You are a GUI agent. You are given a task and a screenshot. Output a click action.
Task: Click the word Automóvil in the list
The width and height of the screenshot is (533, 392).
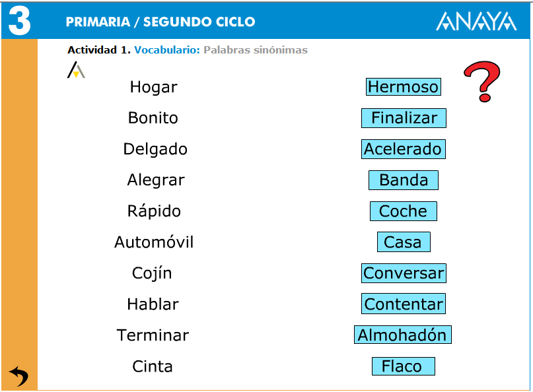[x=153, y=242]
